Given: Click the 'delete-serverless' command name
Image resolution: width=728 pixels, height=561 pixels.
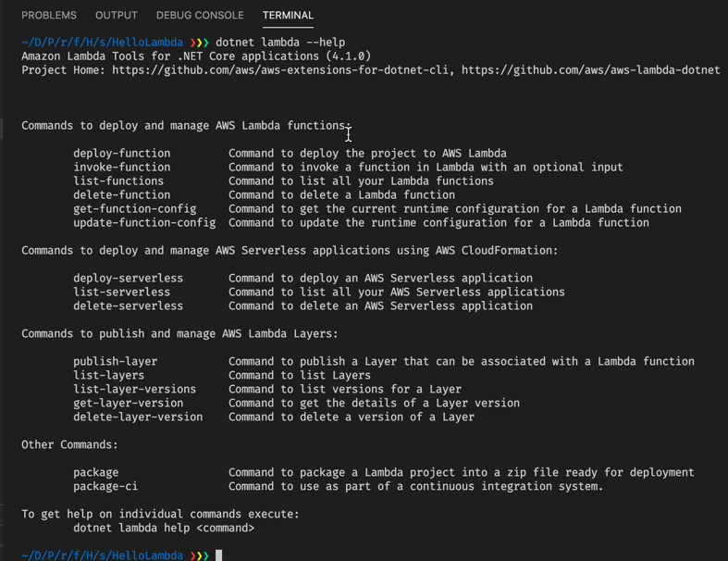Looking at the screenshot, I should point(129,306).
